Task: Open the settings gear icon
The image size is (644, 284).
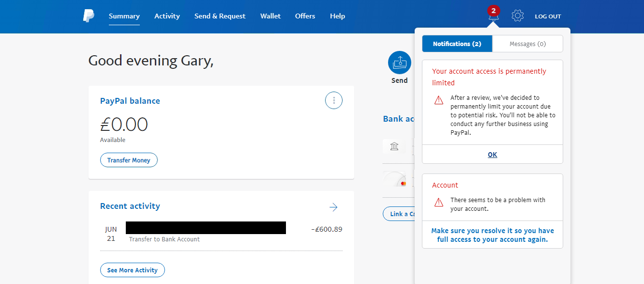Action: 518,16
